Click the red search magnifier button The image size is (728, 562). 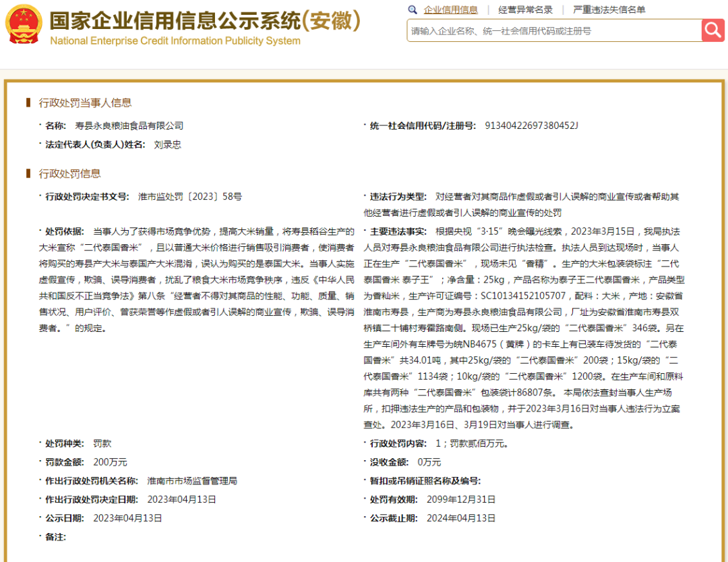coord(712,30)
